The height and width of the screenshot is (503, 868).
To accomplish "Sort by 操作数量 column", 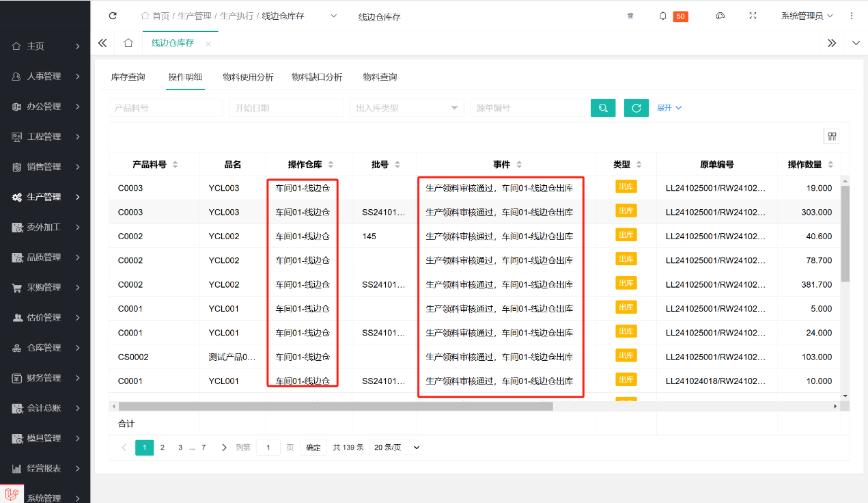I will tap(810, 165).
